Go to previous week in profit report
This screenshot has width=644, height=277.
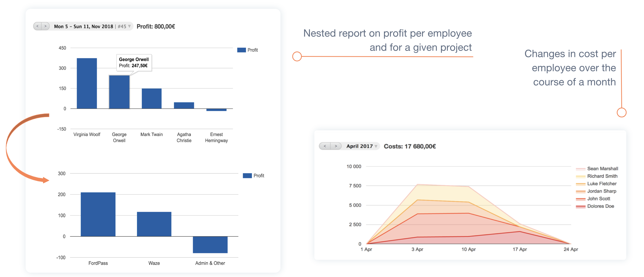[37, 26]
